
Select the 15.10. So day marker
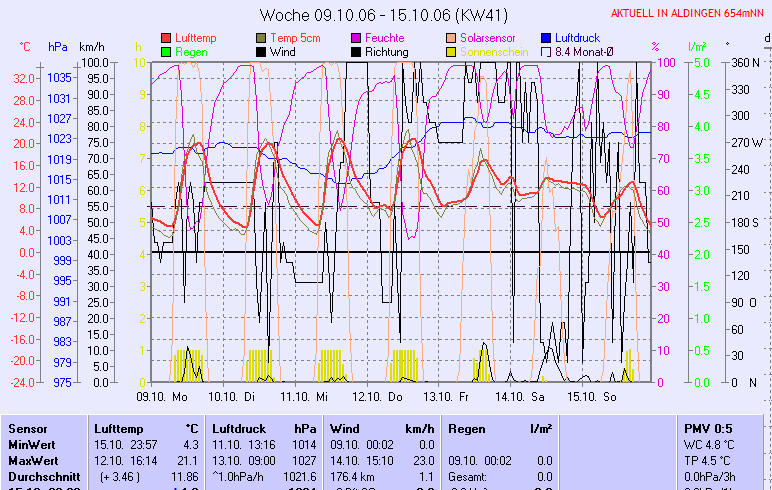click(589, 396)
